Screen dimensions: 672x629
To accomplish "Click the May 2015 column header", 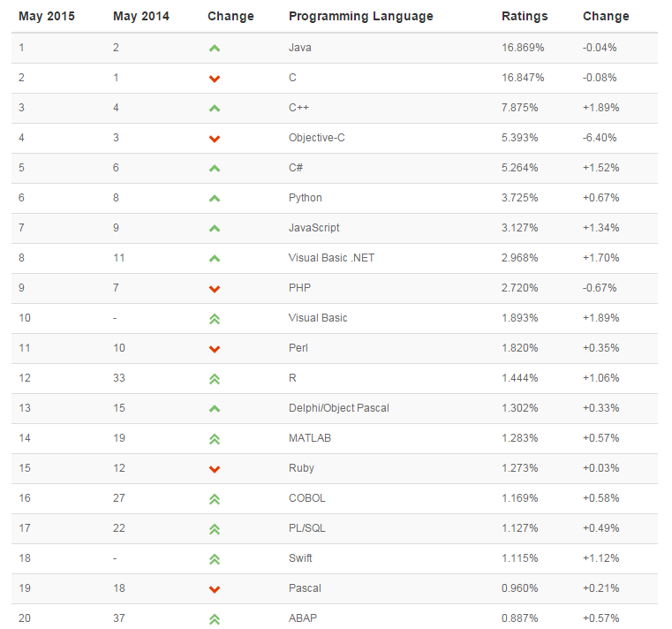I will 47,16.
